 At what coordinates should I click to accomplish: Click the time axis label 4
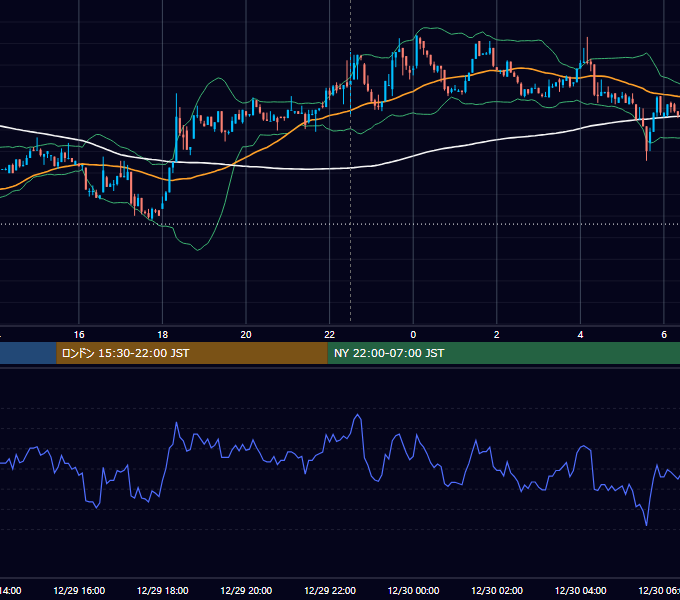tap(580, 335)
